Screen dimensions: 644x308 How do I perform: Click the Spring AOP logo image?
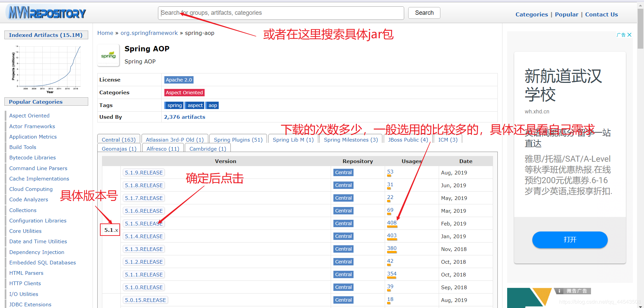click(x=108, y=55)
